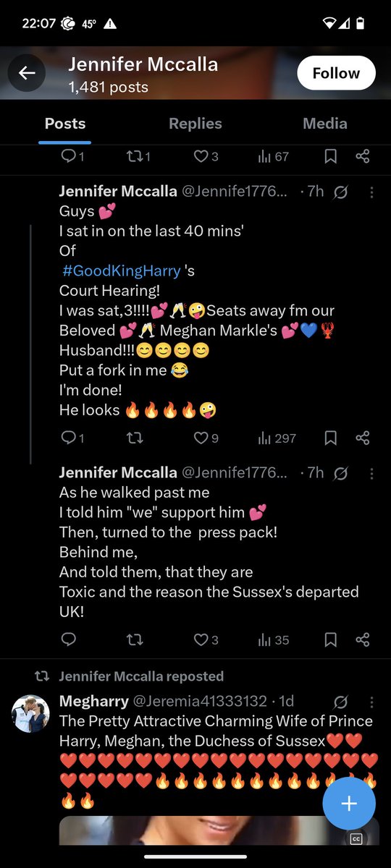This screenshot has width=391, height=868.
Task: Open the #GoodKingHarry hashtag
Action: [122, 271]
